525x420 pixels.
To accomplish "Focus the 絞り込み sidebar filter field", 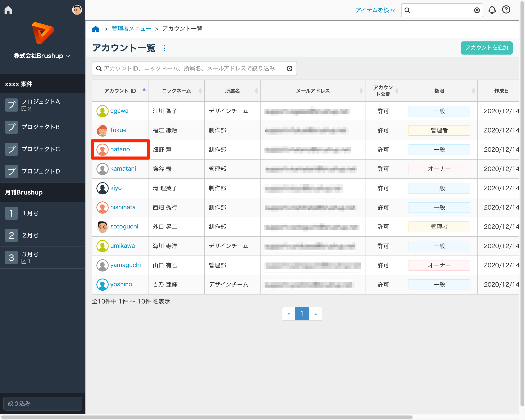I will click(43, 403).
